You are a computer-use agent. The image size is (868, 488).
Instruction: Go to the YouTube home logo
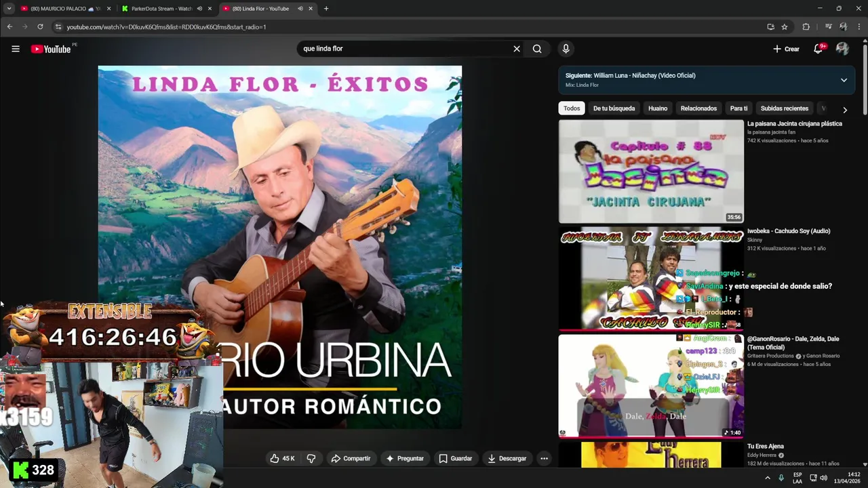pyautogui.click(x=51, y=49)
